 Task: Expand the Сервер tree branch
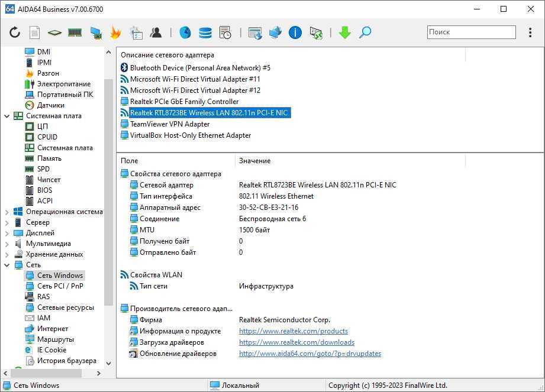click(7, 222)
